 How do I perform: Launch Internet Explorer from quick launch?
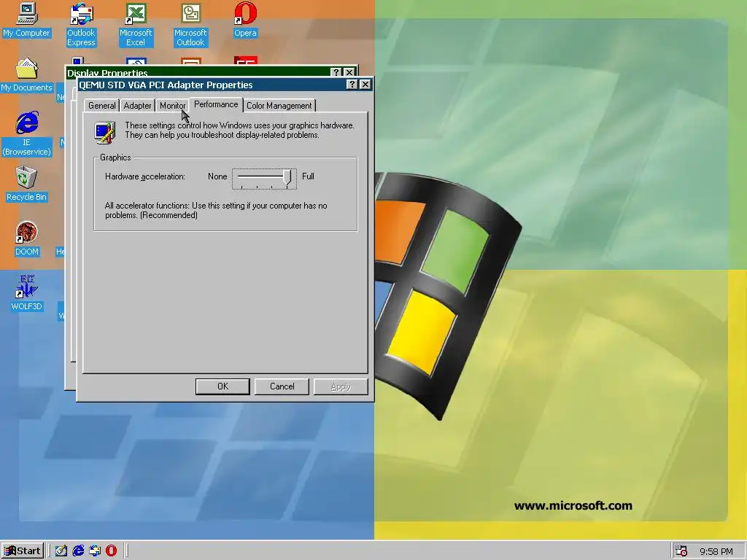(x=78, y=551)
